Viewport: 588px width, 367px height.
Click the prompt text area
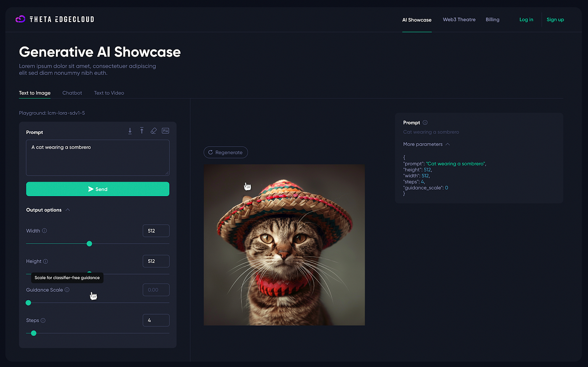tap(98, 157)
